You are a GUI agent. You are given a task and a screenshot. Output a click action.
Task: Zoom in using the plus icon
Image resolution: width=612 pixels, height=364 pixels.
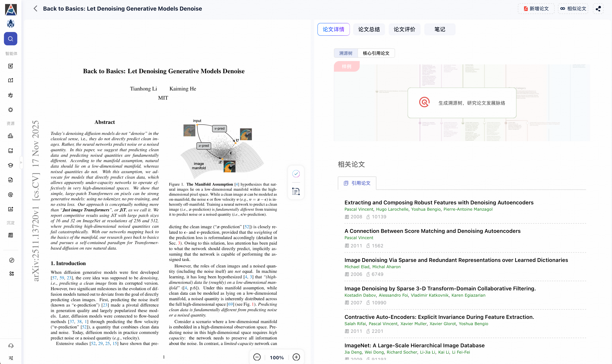(x=296, y=357)
